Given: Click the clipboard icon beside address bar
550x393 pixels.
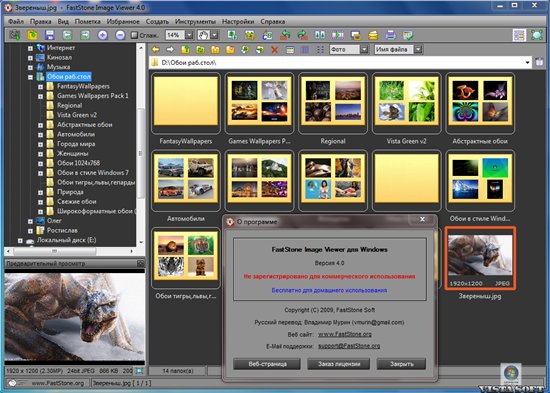Looking at the screenshot, I should click(539, 62).
